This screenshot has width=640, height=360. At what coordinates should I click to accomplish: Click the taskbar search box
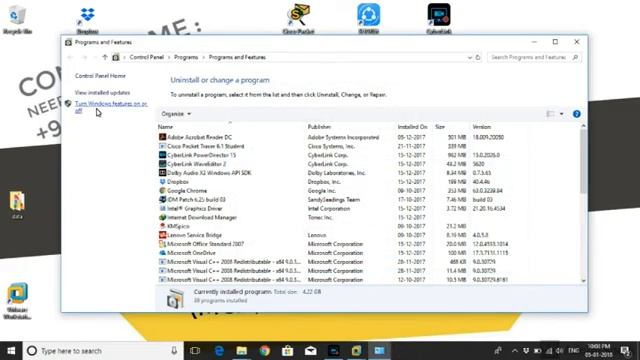coord(103,351)
